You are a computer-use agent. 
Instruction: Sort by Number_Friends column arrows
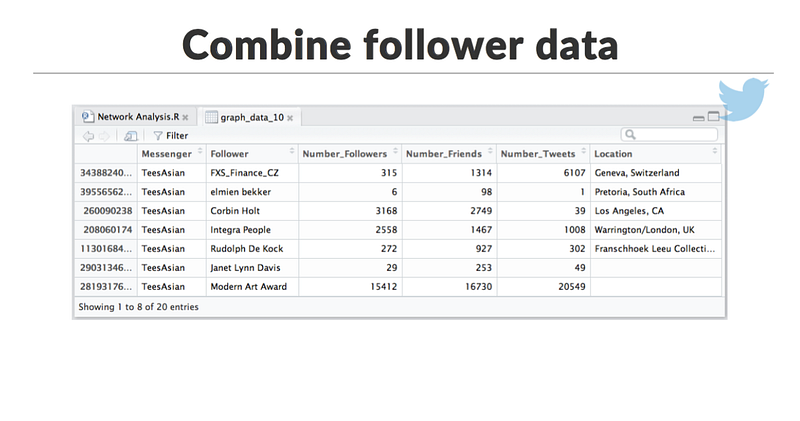click(x=490, y=151)
